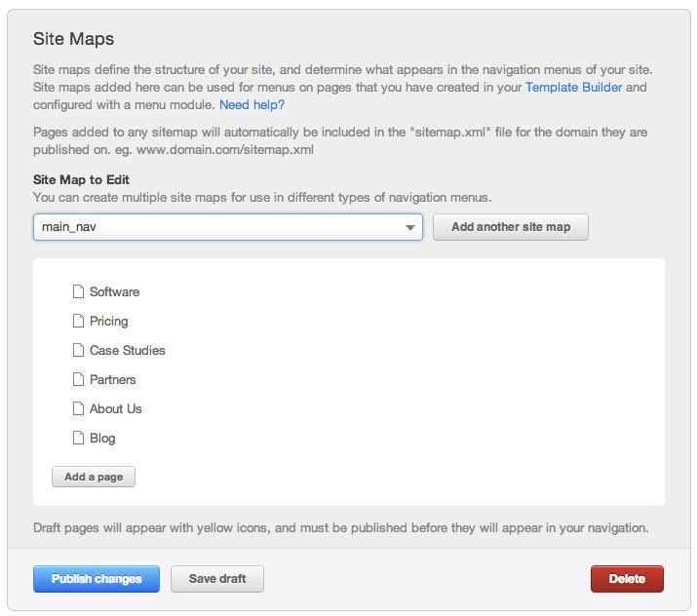Choose the Case Studies page label
697x616 pixels.
[x=127, y=350]
